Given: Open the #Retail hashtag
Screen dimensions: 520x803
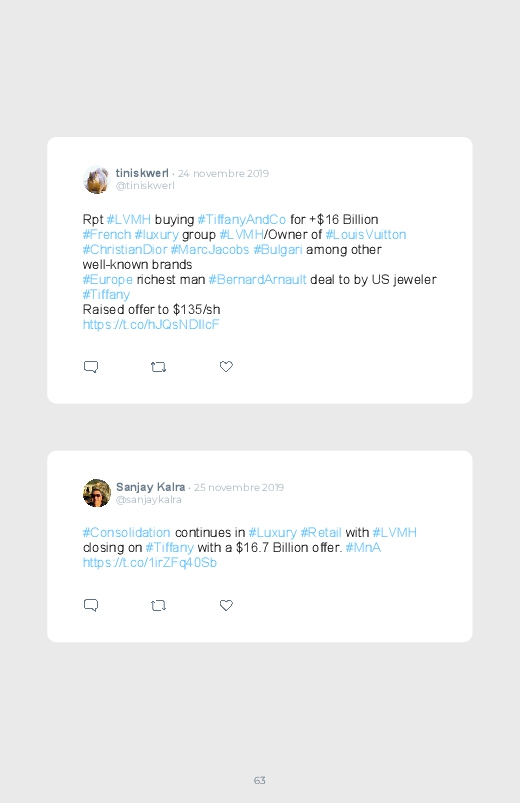Looking at the screenshot, I should coord(321,533).
